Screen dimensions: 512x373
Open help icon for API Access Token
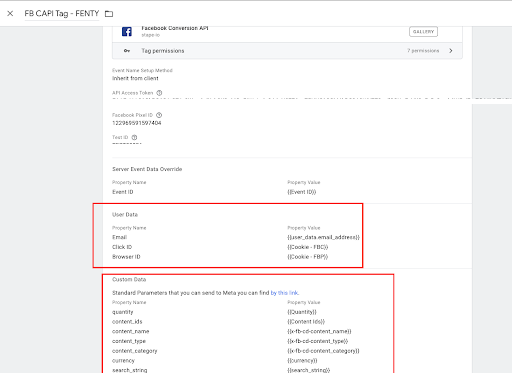[x=159, y=93]
